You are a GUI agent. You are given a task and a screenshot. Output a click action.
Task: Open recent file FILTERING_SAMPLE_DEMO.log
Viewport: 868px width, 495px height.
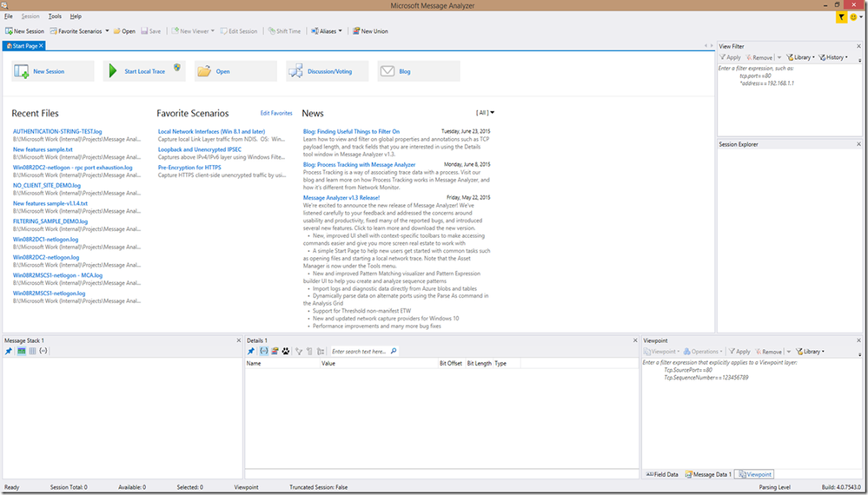[x=50, y=221]
